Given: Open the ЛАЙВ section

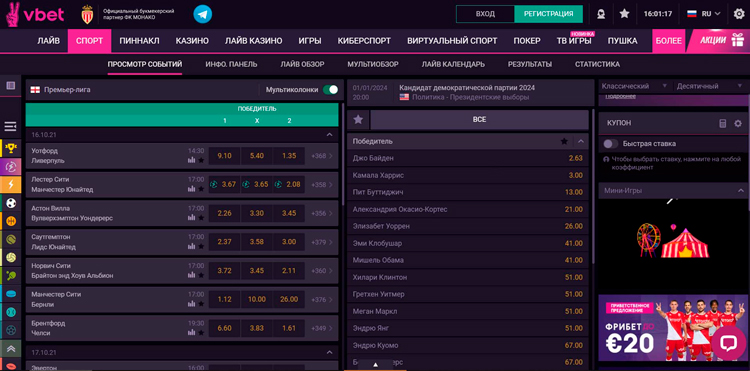Looking at the screenshot, I should pyautogui.click(x=49, y=41).
